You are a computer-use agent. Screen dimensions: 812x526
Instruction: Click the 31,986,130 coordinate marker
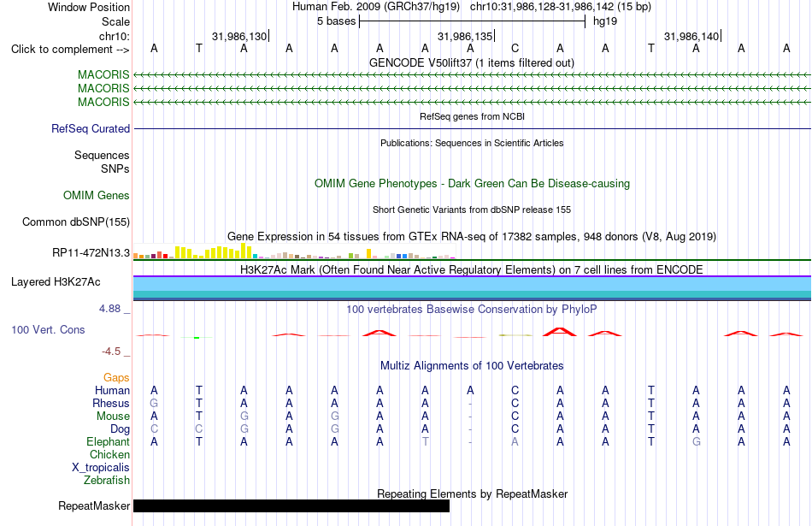(239, 36)
